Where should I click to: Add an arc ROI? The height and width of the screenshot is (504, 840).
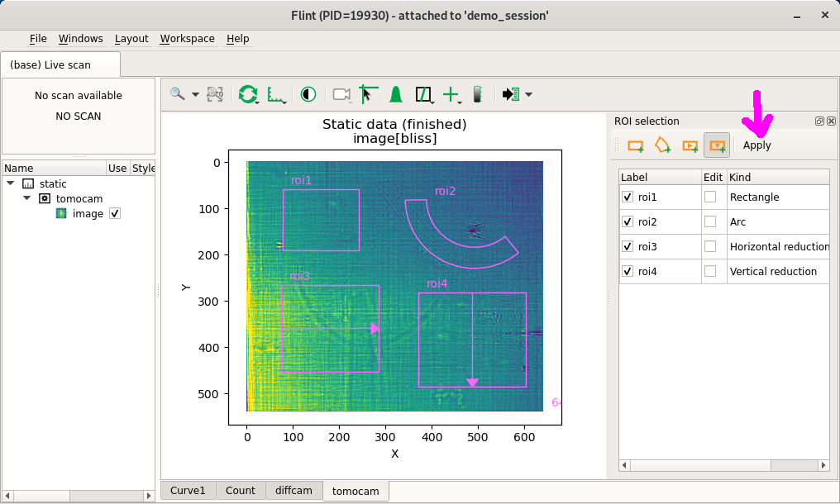click(663, 145)
